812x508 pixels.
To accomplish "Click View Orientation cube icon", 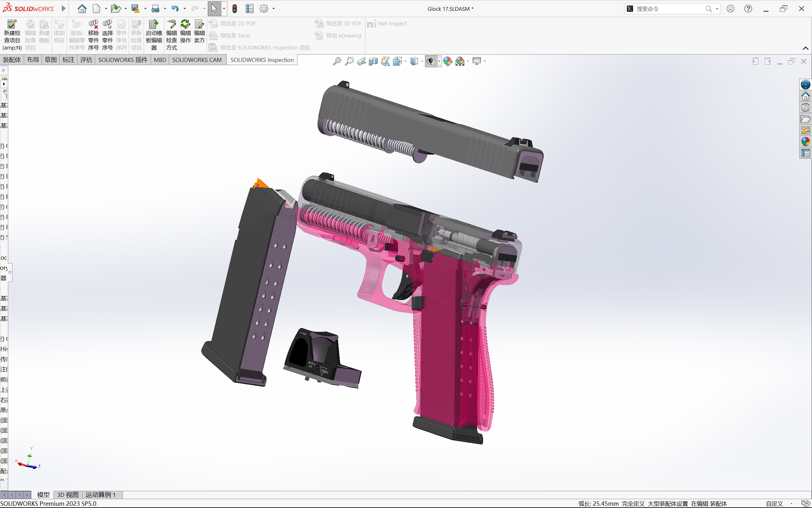I will [x=398, y=61].
